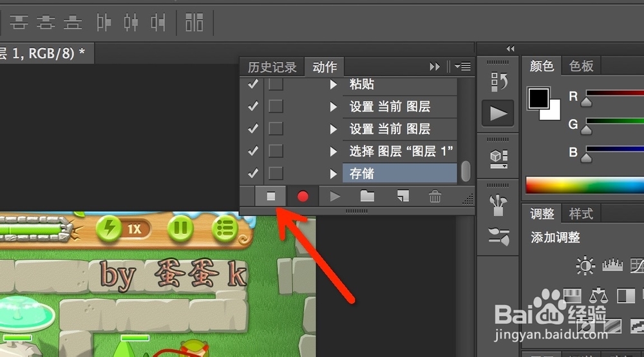The height and width of the screenshot is (357, 644).
Task: Toggle checkmark for second 设置 当前 图层 step
Action: [x=253, y=129]
